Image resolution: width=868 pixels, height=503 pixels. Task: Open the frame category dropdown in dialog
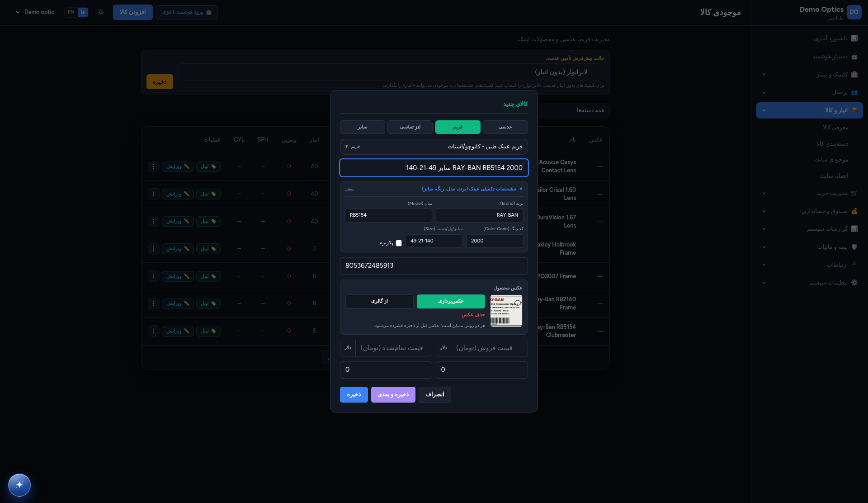(434, 147)
